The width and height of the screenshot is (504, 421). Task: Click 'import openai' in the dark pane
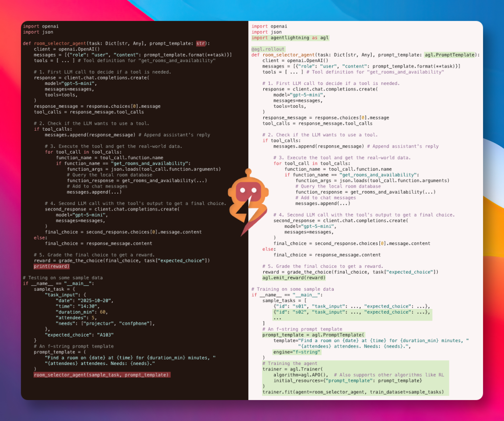coord(41,26)
